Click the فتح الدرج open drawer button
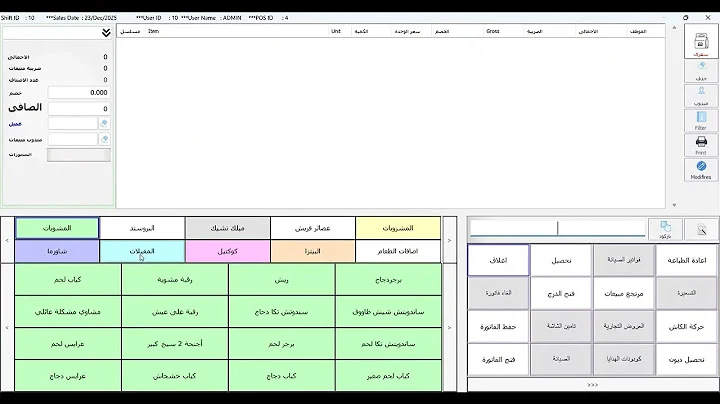This screenshot has width=720, height=404. click(x=561, y=293)
